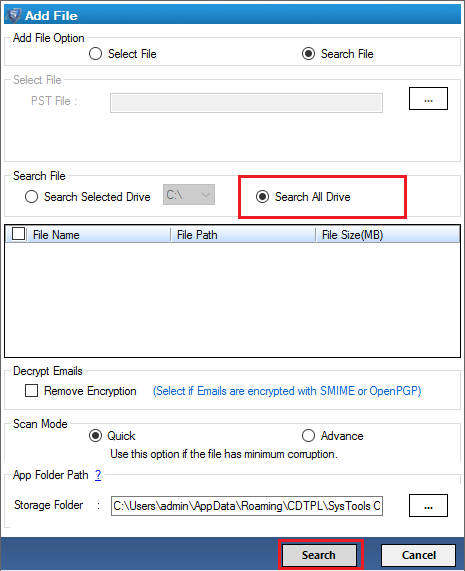The height and width of the screenshot is (571, 465).
Task: Click the Cancel button
Action: point(418,555)
